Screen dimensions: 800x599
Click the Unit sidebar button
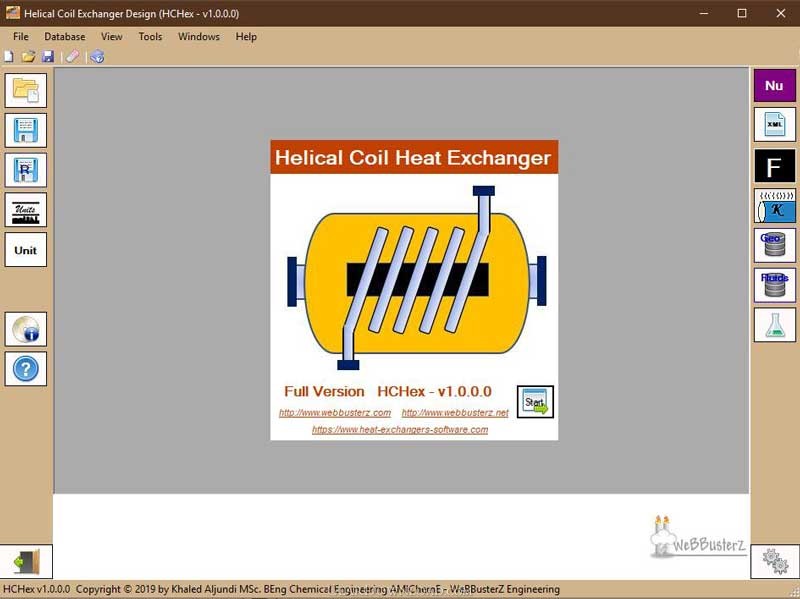pyautogui.click(x=26, y=250)
